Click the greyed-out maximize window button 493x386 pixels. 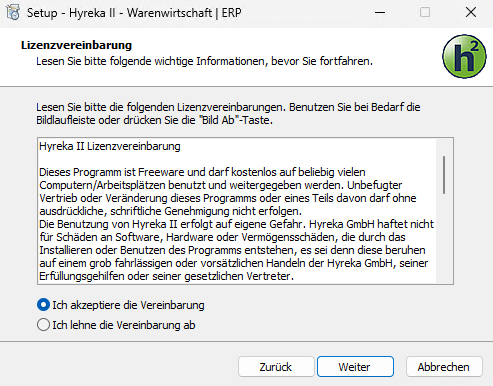[x=425, y=13]
